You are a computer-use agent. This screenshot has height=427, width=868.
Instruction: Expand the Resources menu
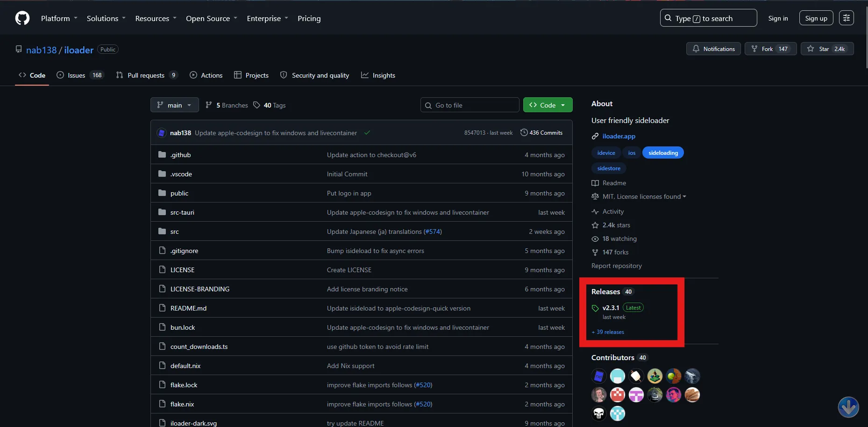click(156, 18)
